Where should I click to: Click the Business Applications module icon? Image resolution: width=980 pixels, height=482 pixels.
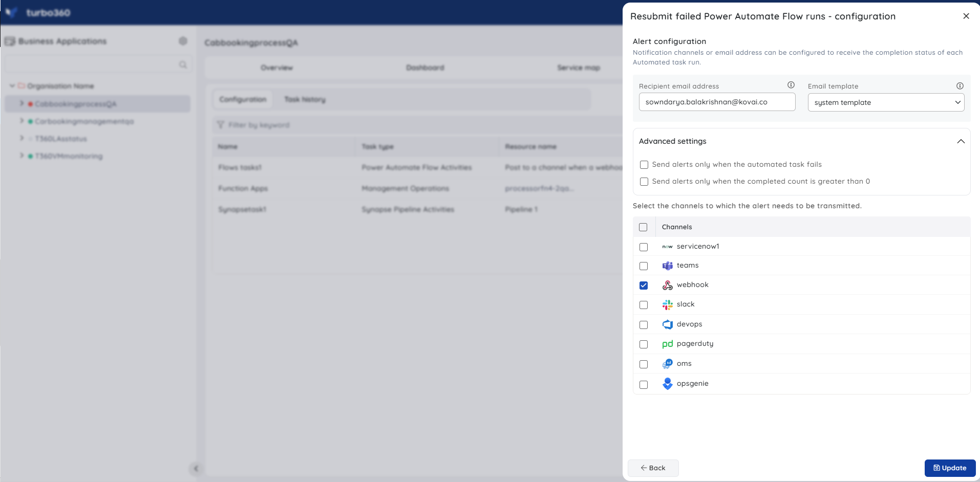(10, 41)
